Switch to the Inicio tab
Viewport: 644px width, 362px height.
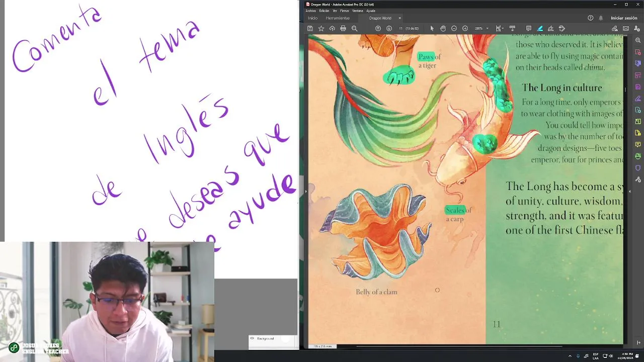pyautogui.click(x=312, y=18)
